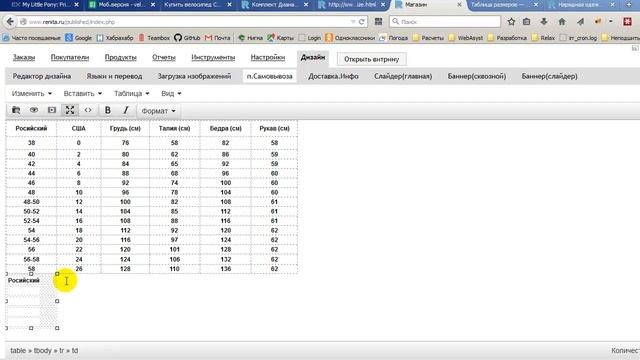Open Хабрахабр bookmark
The width and height of the screenshot is (640, 360).
tap(115, 38)
